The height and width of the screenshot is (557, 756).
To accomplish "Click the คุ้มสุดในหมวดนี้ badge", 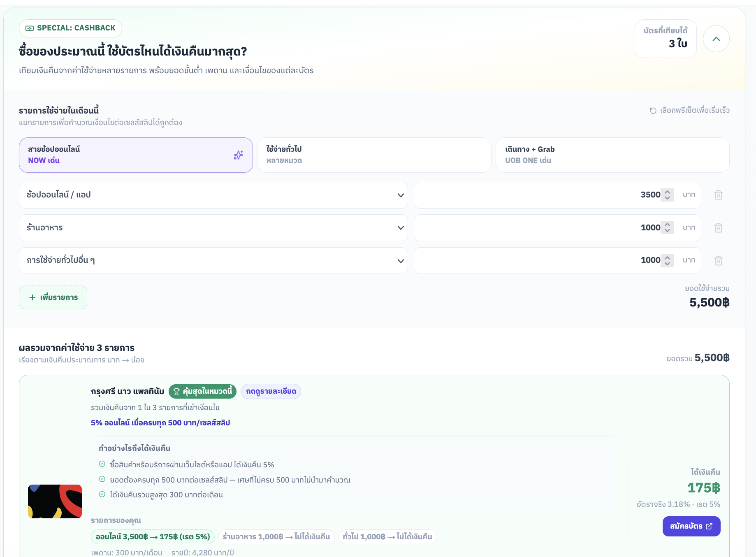I will tap(202, 391).
